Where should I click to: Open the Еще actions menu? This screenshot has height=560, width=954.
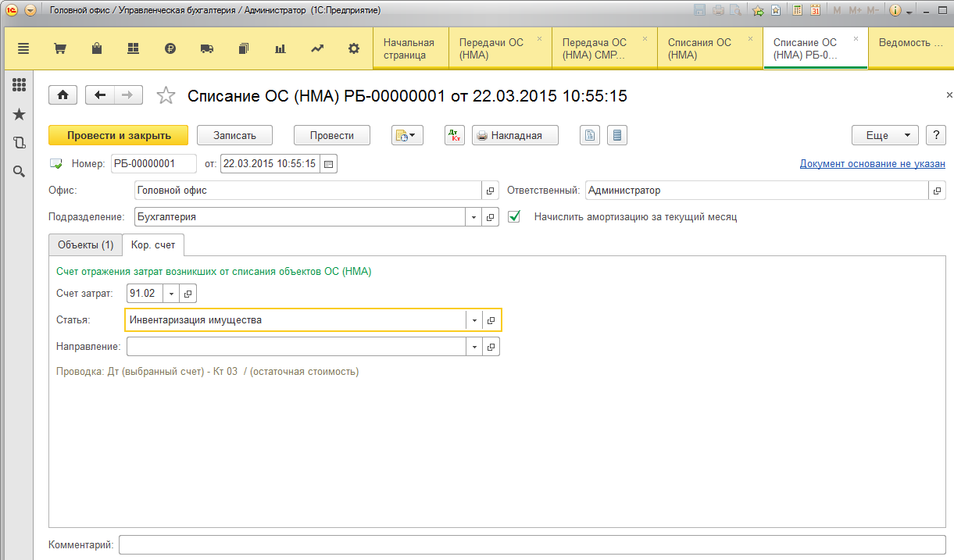[884, 135]
